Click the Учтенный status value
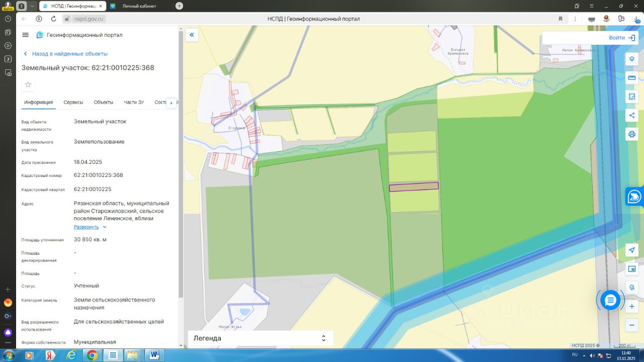 [x=87, y=286]
